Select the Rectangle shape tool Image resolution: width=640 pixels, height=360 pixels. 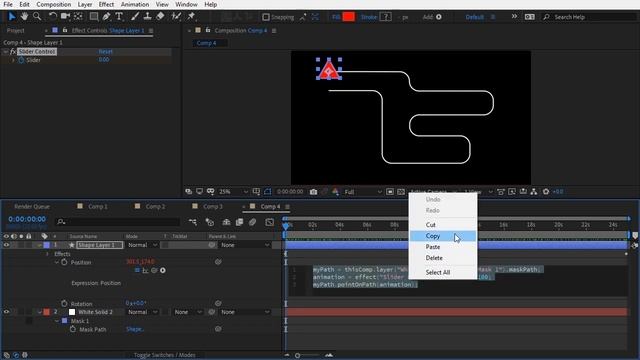click(94, 16)
